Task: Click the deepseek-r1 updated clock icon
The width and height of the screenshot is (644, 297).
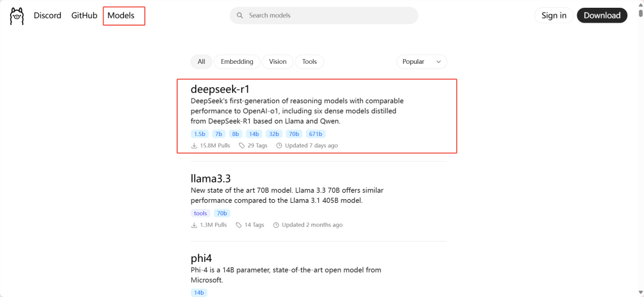Action: click(279, 146)
